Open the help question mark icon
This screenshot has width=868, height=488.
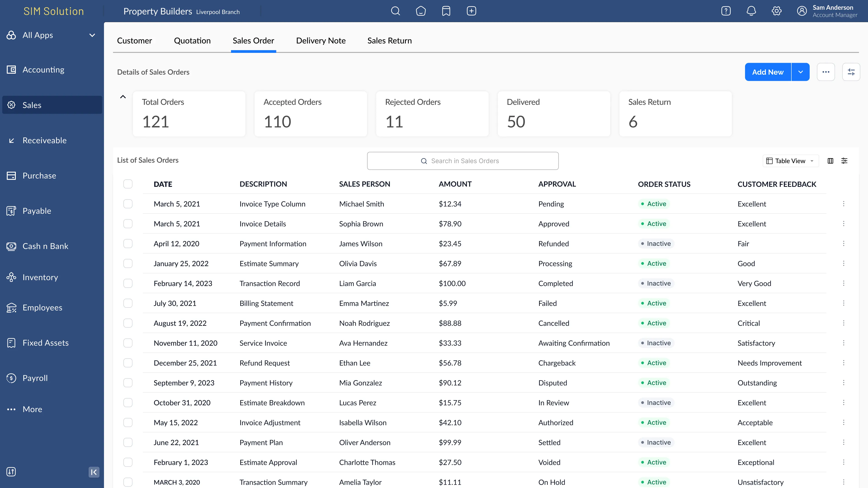[726, 11]
